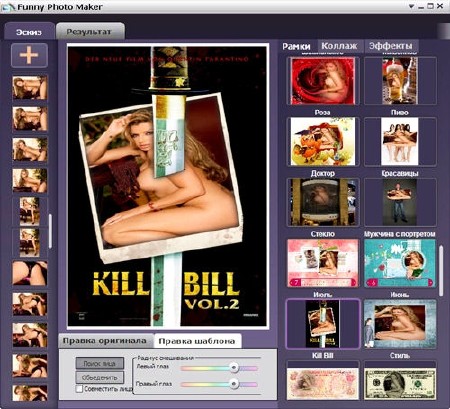Click the Поиск лица button
Image resolution: width=450 pixels, height=409 pixels.
pos(100,363)
